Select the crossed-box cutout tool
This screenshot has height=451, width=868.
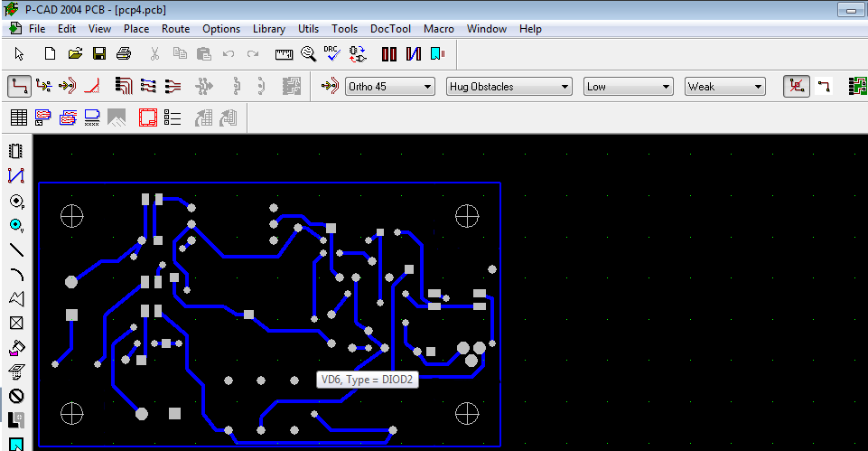pos(16,323)
